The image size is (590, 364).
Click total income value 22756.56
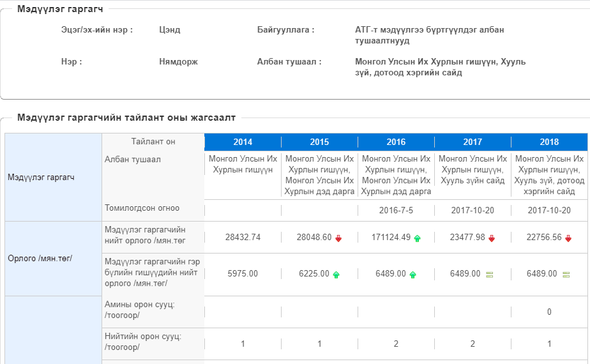pos(544,237)
